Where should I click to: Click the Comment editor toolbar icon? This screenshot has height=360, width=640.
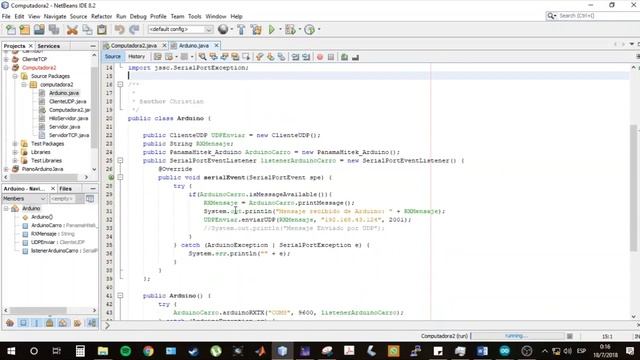[344, 57]
